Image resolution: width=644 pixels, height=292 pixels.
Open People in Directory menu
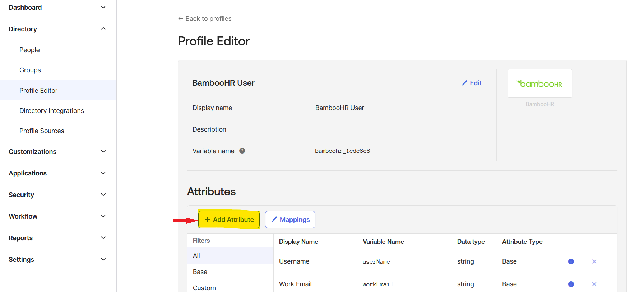[x=29, y=50]
